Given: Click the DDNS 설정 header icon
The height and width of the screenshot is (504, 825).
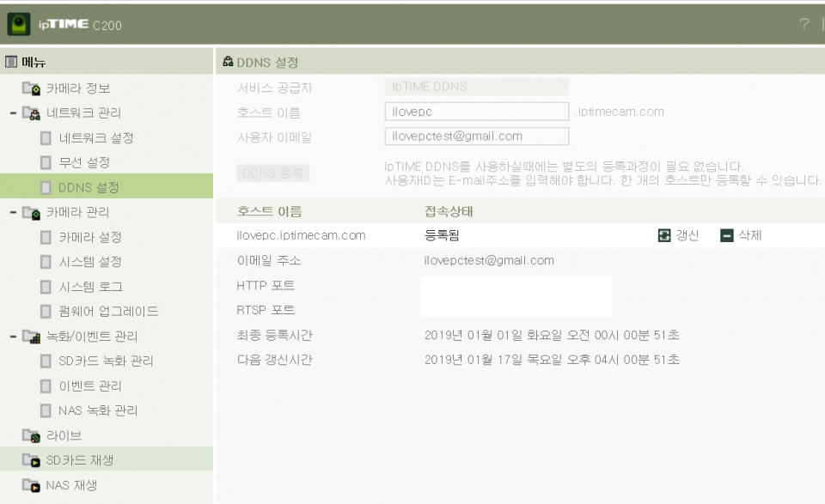Looking at the screenshot, I should (x=228, y=62).
